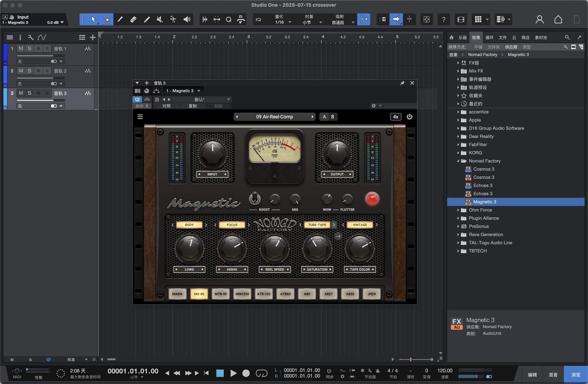The width and height of the screenshot is (588, 384).
Task: Switch to the 文件 browser tab
Action: (x=503, y=37)
